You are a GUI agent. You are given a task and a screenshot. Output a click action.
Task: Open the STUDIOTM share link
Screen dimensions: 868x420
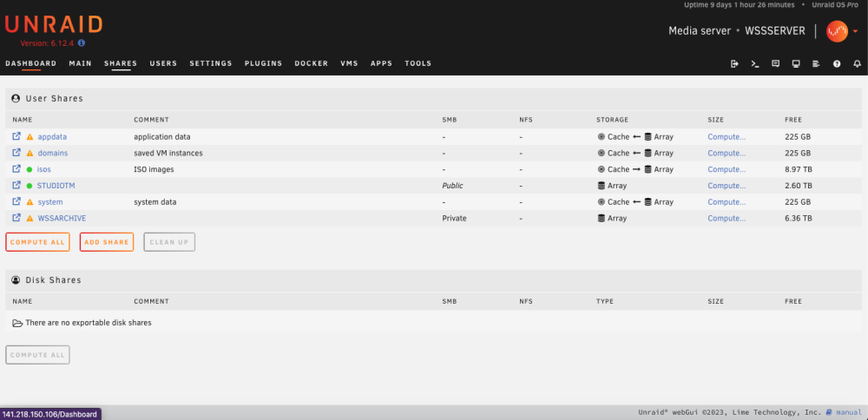56,186
